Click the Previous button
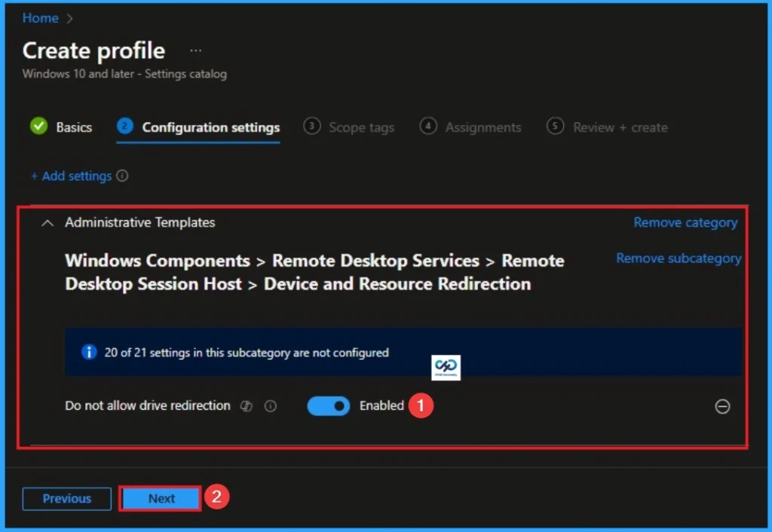 66,498
